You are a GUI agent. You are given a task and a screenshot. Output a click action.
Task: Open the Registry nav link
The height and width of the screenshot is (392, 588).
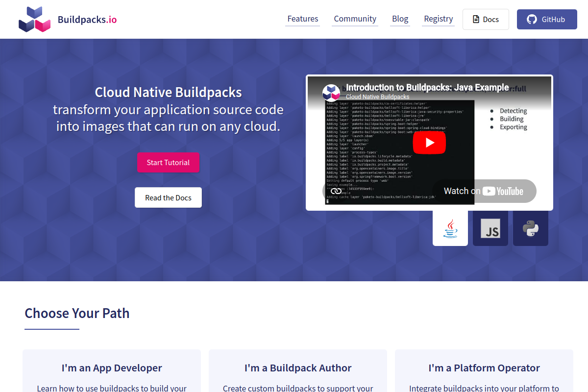tap(439, 19)
